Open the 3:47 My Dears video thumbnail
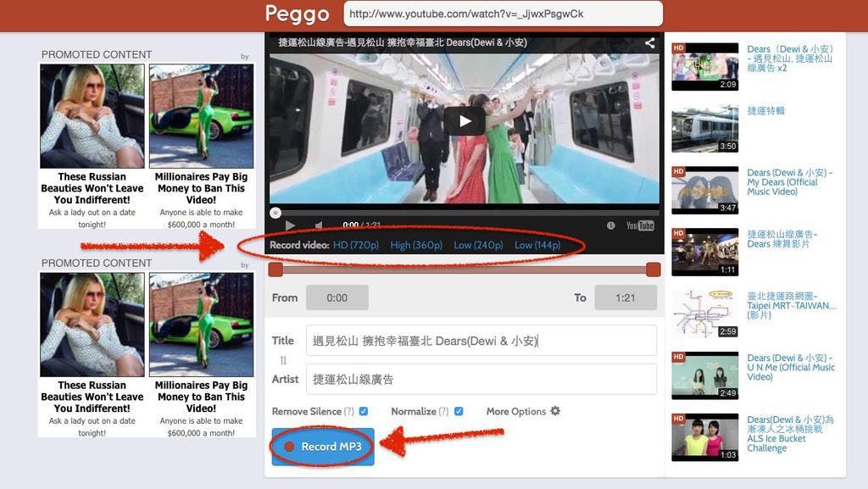The height and width of the screenshot is (489, 868). (x=704, y=191)
